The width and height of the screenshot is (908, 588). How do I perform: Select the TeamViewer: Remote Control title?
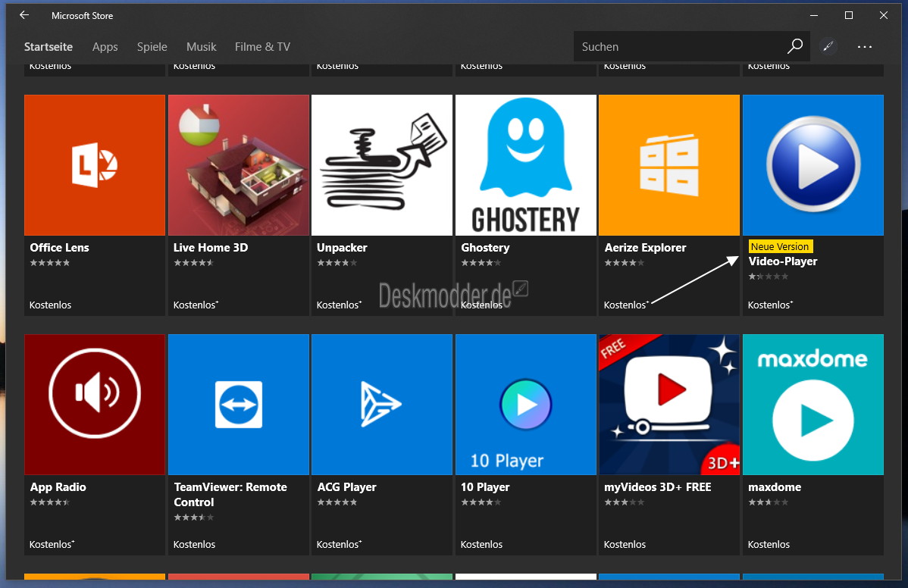[230, 495]
